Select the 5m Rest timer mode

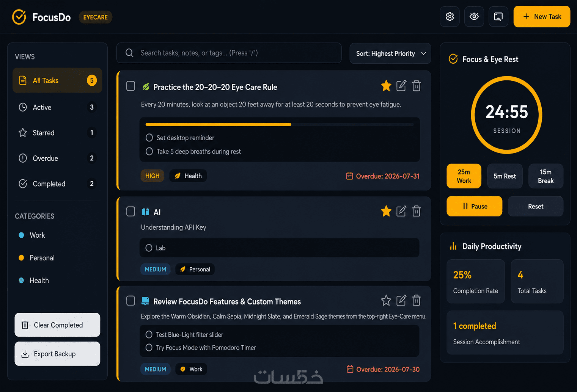[x=505, y=176]
